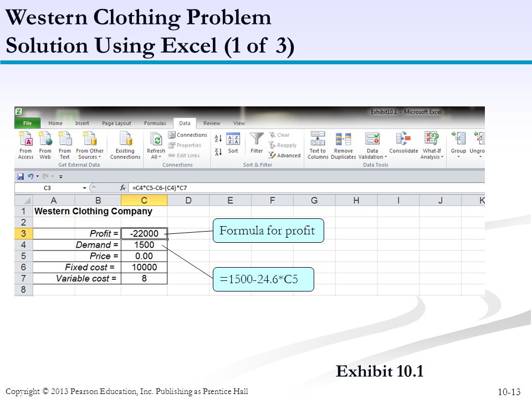Click the Name Box showing C3

48,188
